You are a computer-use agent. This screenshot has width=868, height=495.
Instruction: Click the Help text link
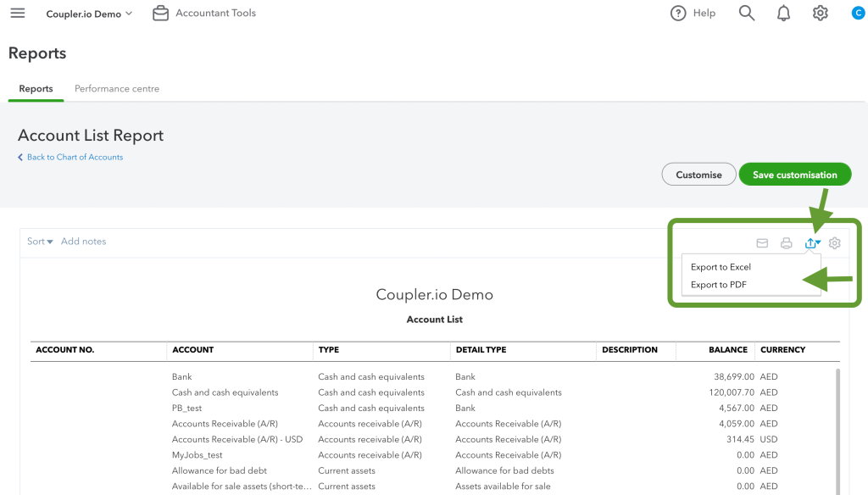tap(704, 13)
